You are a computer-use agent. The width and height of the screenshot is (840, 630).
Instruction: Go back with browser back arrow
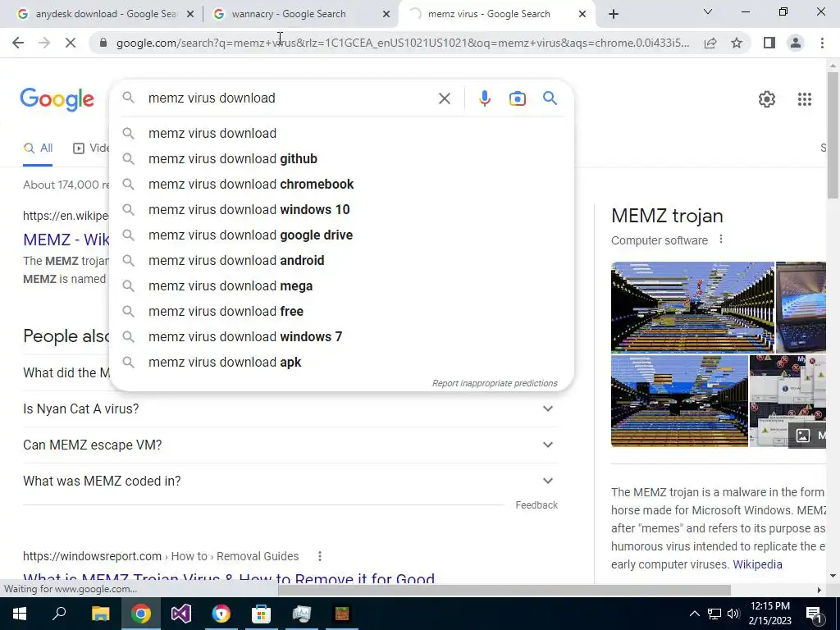pos(18,43)
